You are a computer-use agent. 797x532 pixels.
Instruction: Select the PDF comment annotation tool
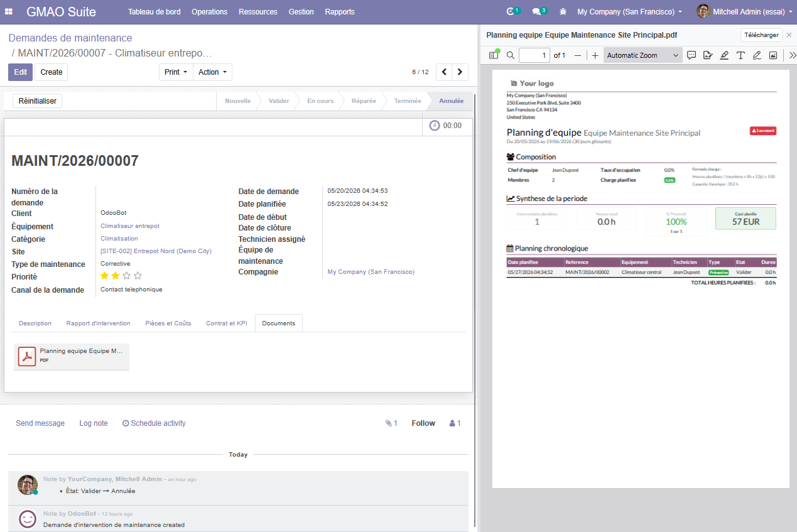click(691, 55)
